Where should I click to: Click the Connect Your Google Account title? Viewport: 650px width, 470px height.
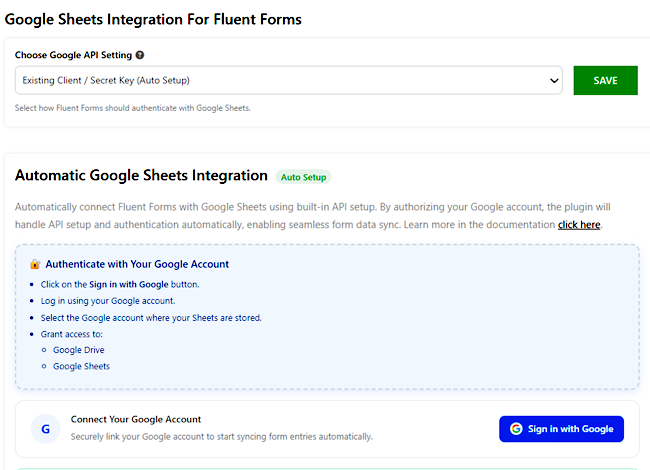[136, 419]
